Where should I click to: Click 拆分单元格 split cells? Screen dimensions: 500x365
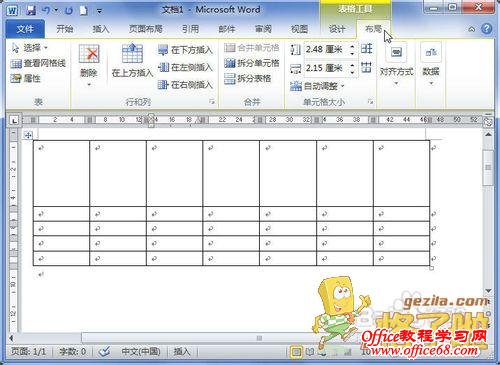click(x=252, y=63)
